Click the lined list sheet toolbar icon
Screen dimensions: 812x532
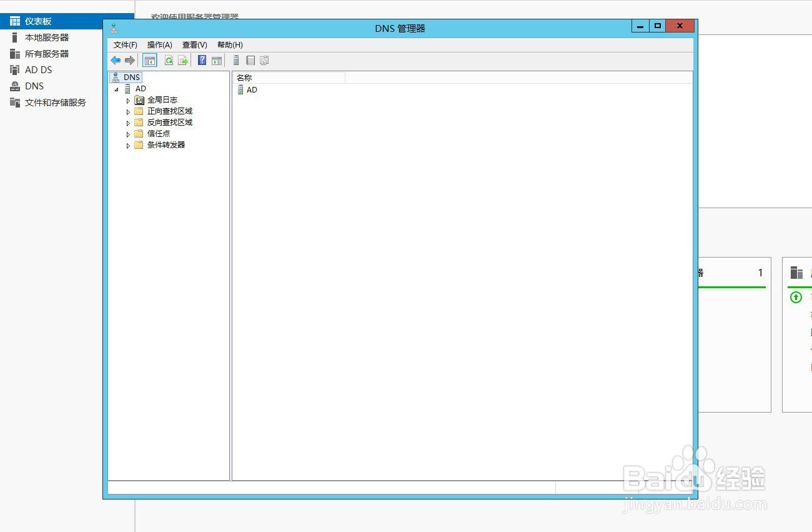pyautogui.click(x=250, y=61)
